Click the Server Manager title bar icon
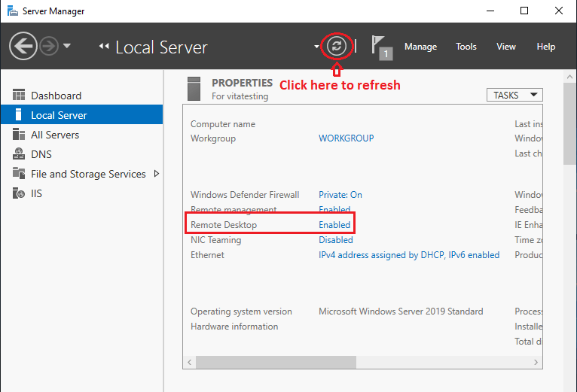The width and height of the screenshot is (577, 392). [13, 11]
